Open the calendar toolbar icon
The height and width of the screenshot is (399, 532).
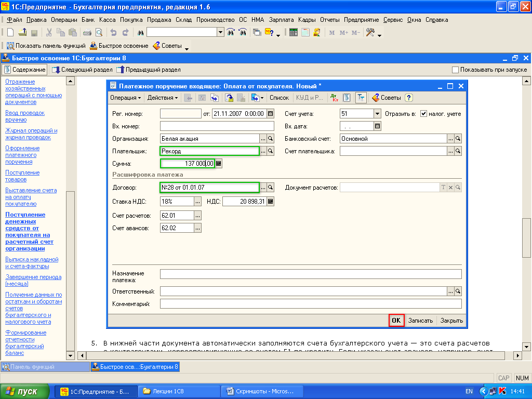(305, 33)
